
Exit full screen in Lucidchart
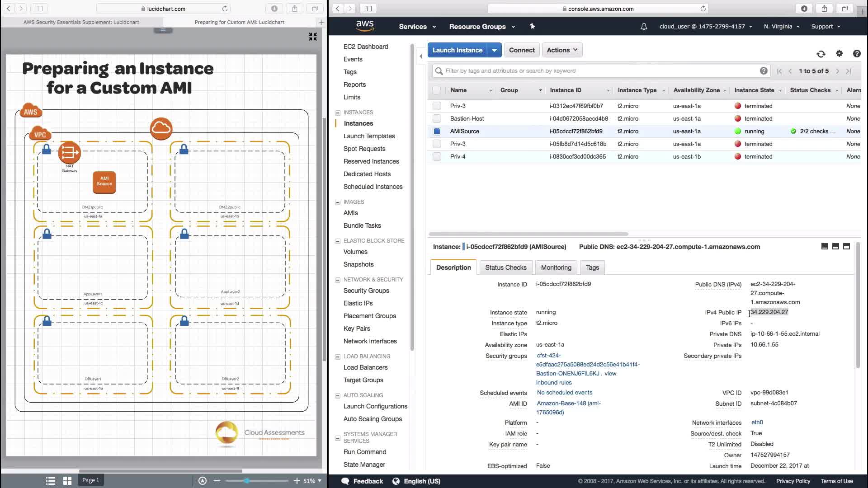coord(313,37)
